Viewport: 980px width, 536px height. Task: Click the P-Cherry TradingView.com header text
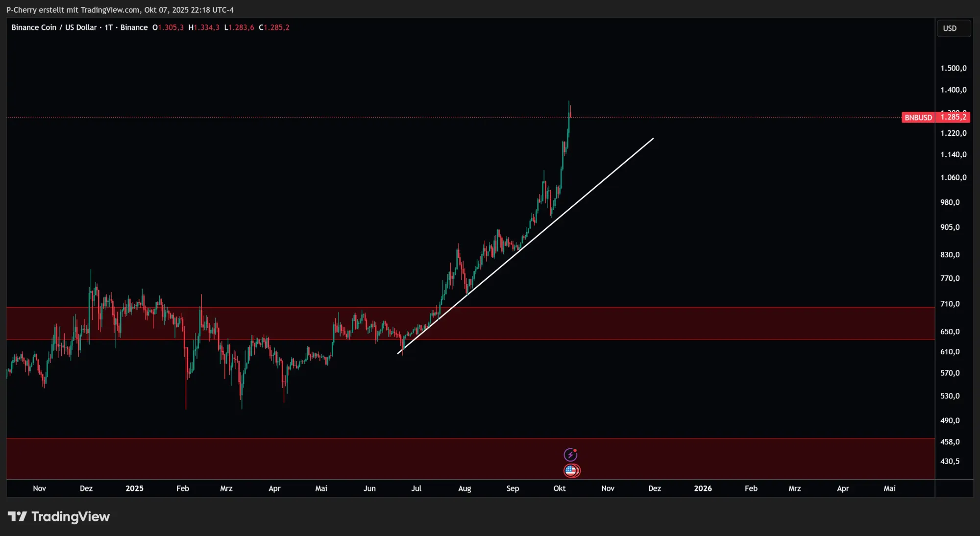pos(120,10)
